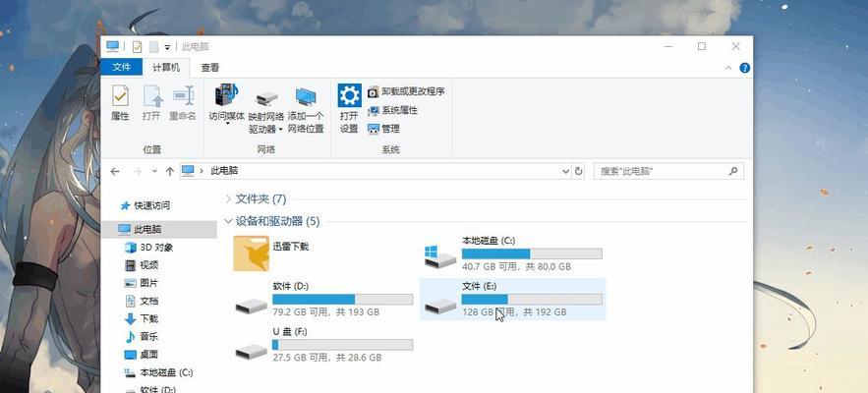Click the 此电脑 icon in title bar
868x393 pixels.
pos(113,46)
